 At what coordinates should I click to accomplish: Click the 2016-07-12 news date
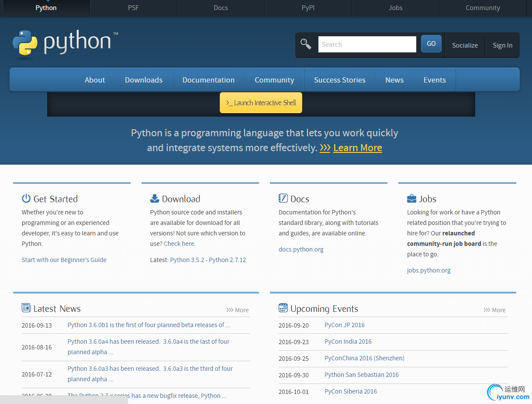37,374
